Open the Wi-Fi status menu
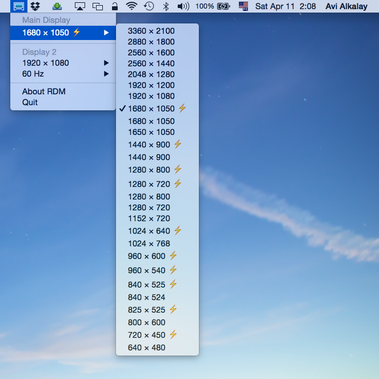379x379 pixels. pyautogui.click(x=132, y=6)
